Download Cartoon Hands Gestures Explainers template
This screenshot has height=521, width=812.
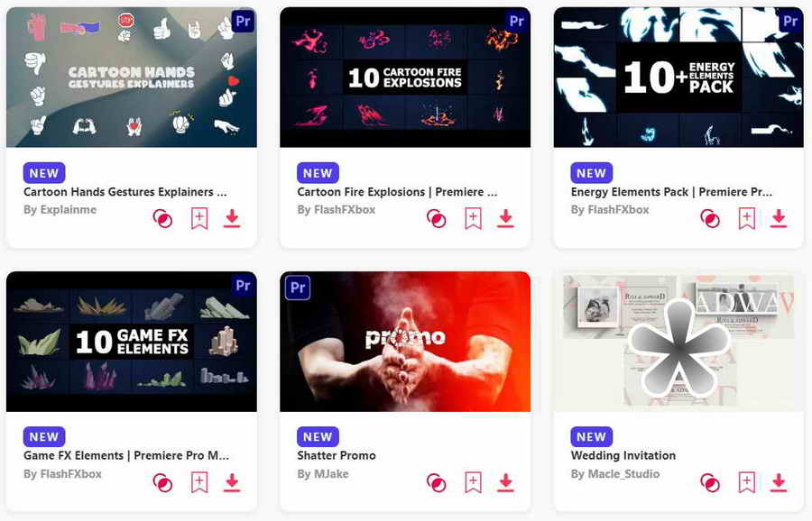[x=232, y=218]
